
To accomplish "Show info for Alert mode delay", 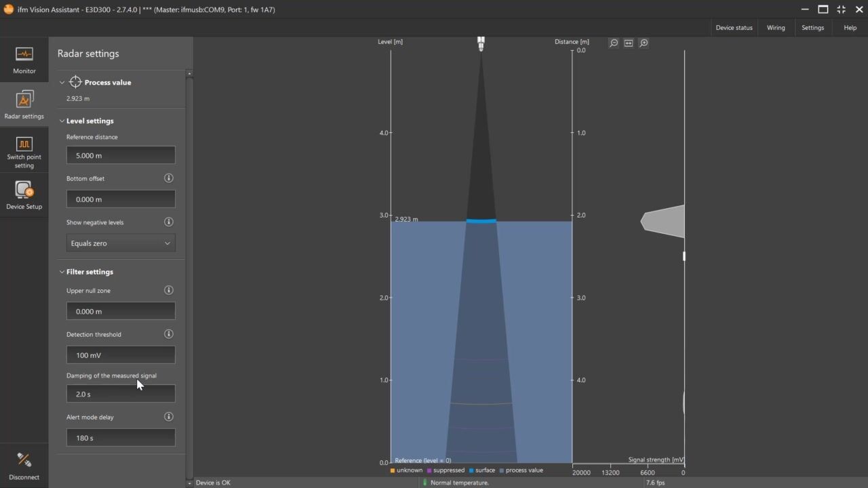I will pos(169,417).
